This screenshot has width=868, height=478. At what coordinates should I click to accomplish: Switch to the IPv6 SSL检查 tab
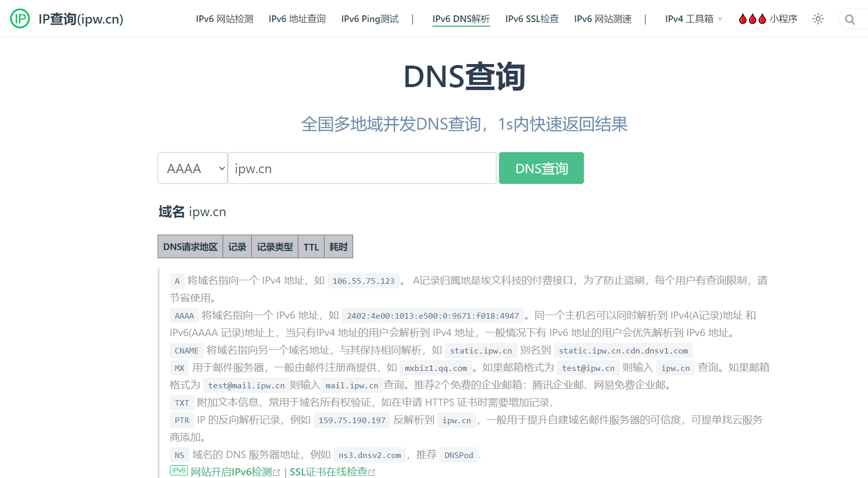(x=532, y=18)
